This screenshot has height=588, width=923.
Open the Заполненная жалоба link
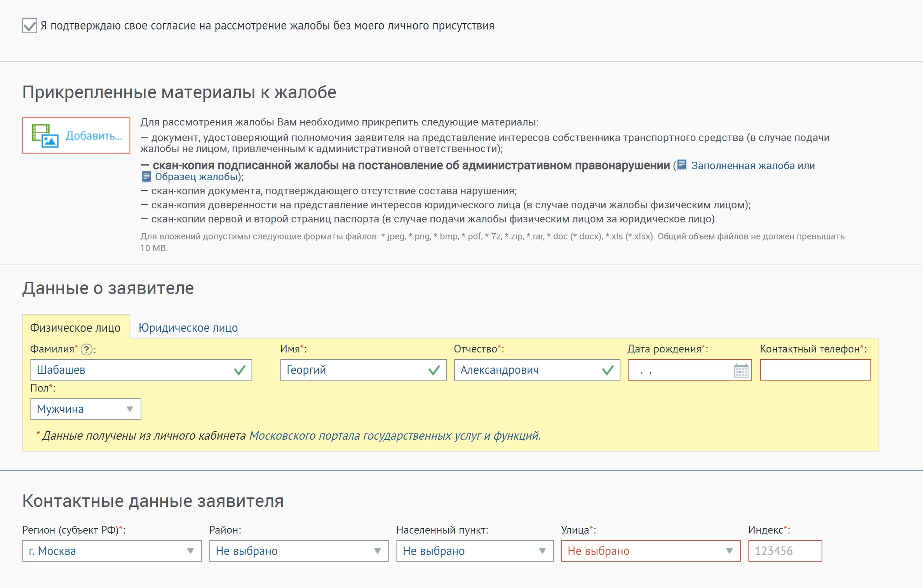[742, 165]
